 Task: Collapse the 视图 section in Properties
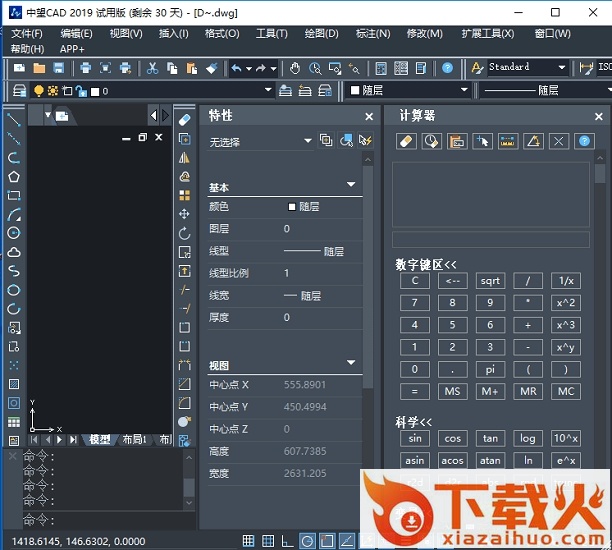click(x=351, y=363)
